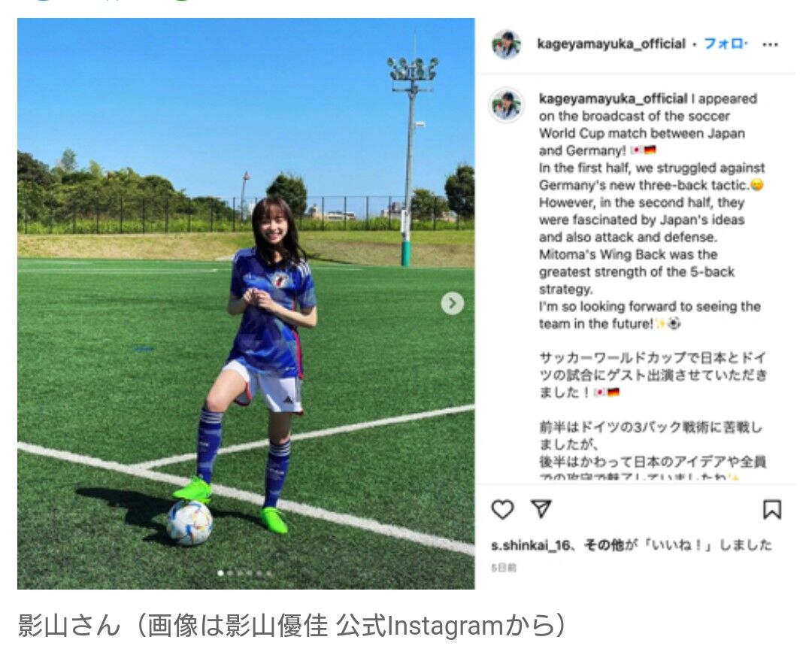Advance to next photo with arrow button
This screenshot has width=812, height=652.
[x=452, y=304]
